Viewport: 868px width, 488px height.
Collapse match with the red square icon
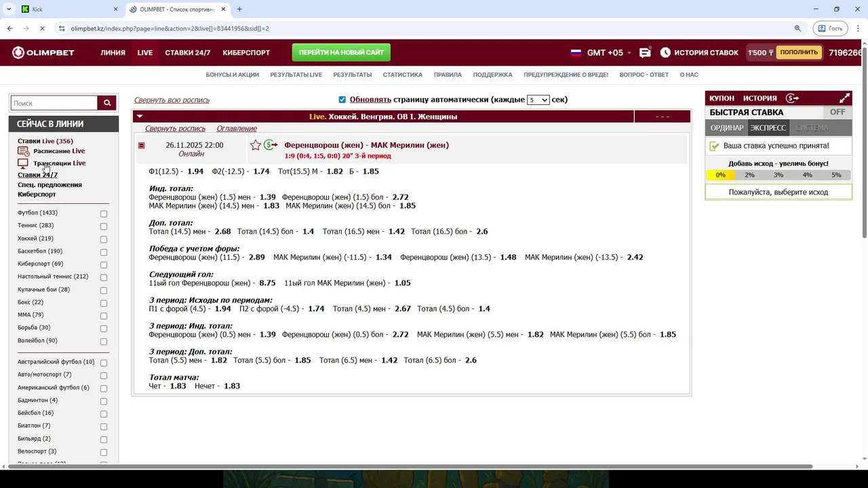(141, 146)
